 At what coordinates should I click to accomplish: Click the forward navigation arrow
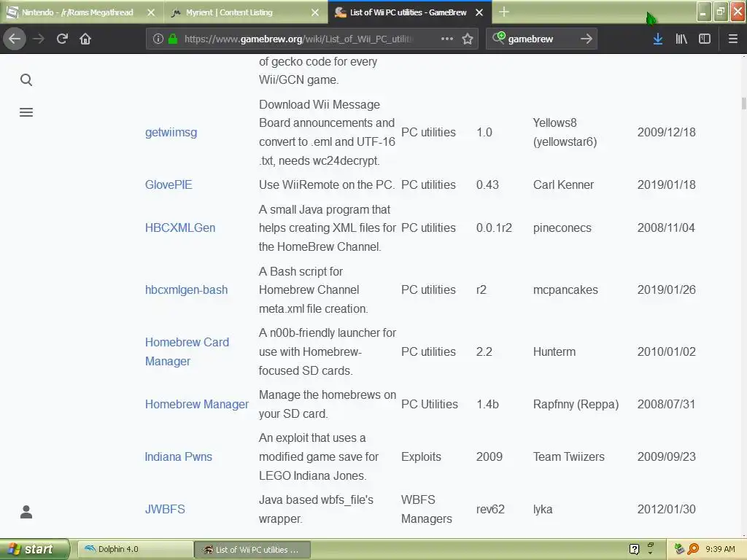[x=39, y=39]
